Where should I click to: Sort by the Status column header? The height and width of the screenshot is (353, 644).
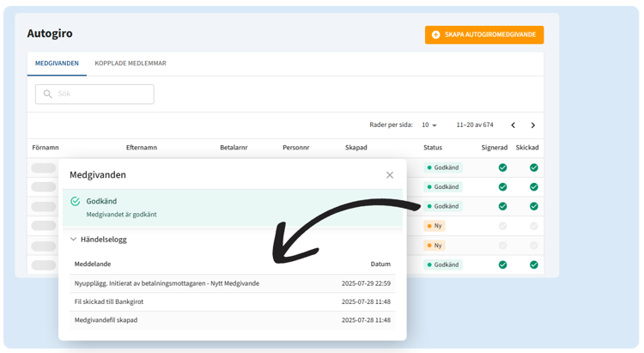pyautogui.click(x=433, y=148)
